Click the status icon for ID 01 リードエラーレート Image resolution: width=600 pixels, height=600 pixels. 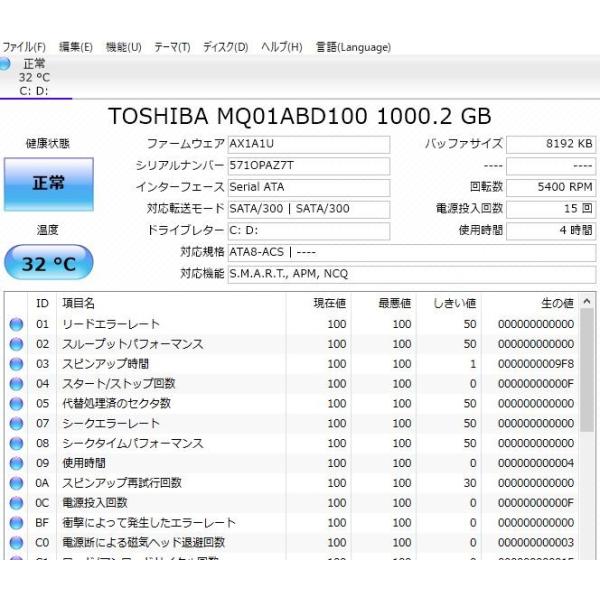click(x=16, y=324)
